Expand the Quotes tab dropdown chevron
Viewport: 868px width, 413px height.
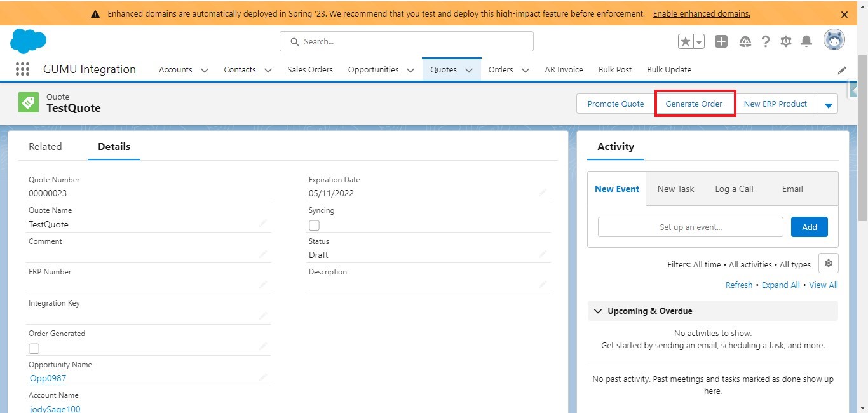(x=469, y=70)
